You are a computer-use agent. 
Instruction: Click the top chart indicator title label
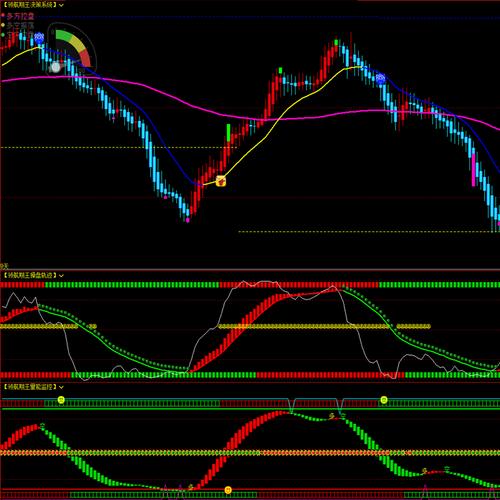pos(29,5)
